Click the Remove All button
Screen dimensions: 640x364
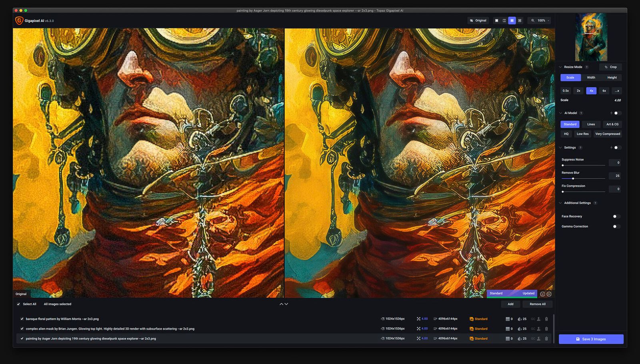coord(538,304)
